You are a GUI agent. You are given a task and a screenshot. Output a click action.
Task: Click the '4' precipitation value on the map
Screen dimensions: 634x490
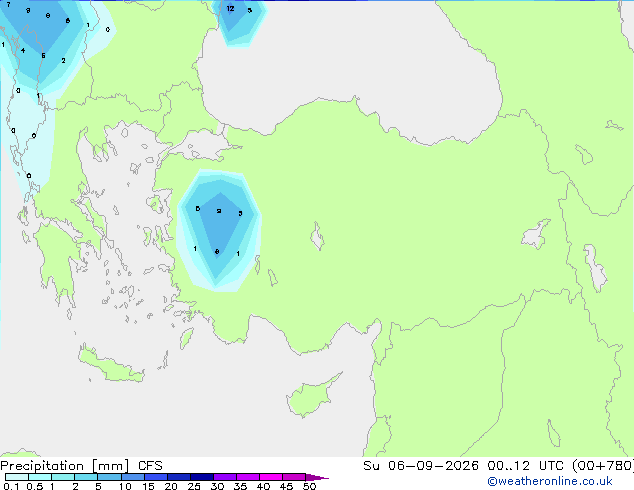23,51
